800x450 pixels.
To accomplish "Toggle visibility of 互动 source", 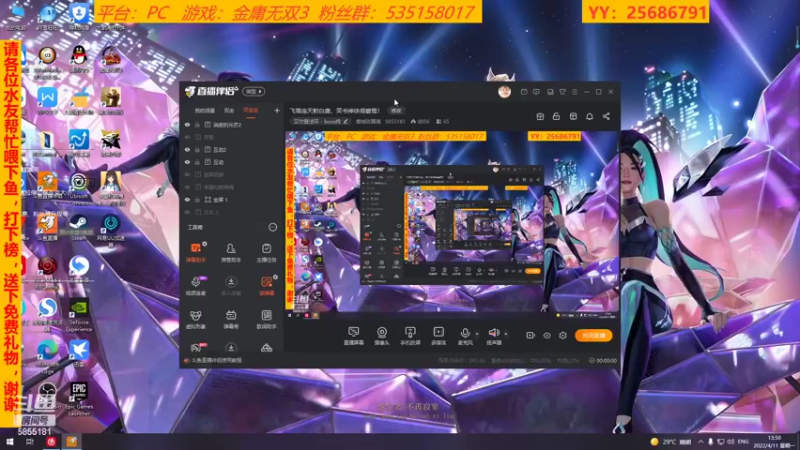I will (187, 162).
